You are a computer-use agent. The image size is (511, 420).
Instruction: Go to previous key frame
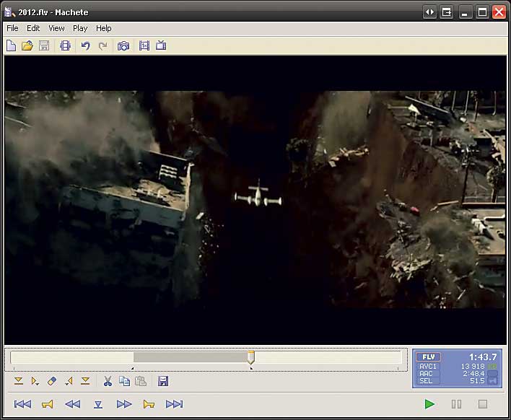(x=47, y=404)
